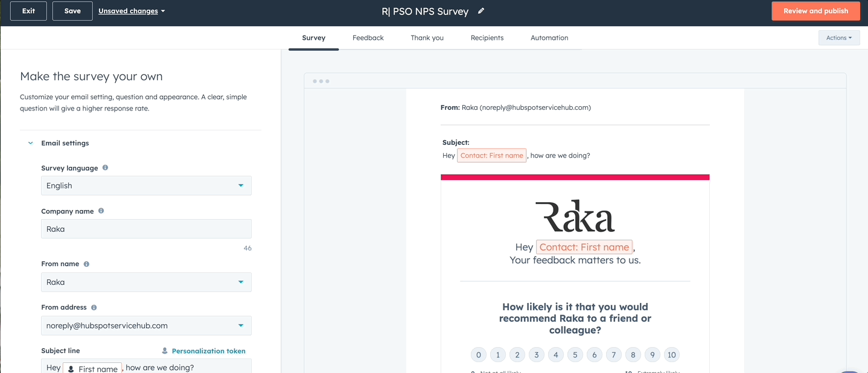Select rating 7 in the survey preview

[x=613, y=355]
